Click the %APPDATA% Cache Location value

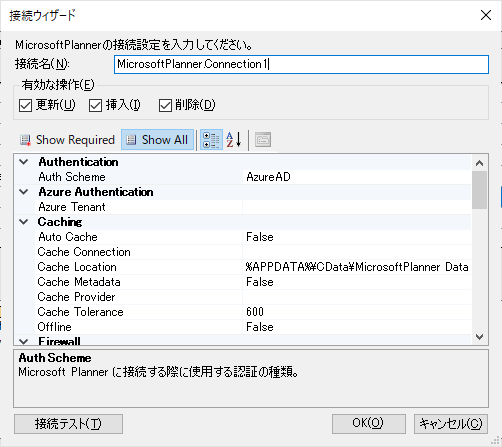[x=357, y=267]
